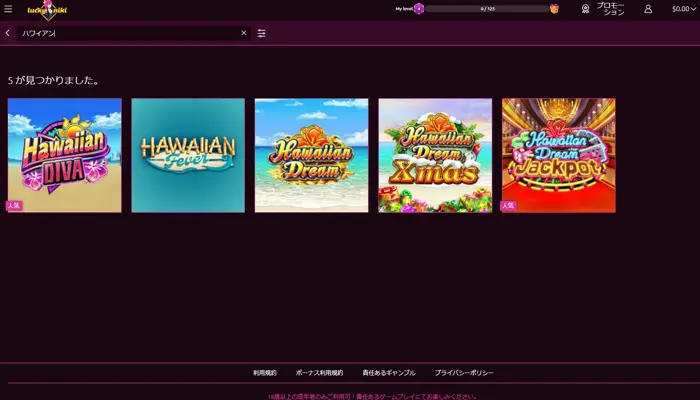This screenshot has height=400, width=700.
Task: Play the Hawaiian Dream Jackpot game
Action: click(558, 155)
